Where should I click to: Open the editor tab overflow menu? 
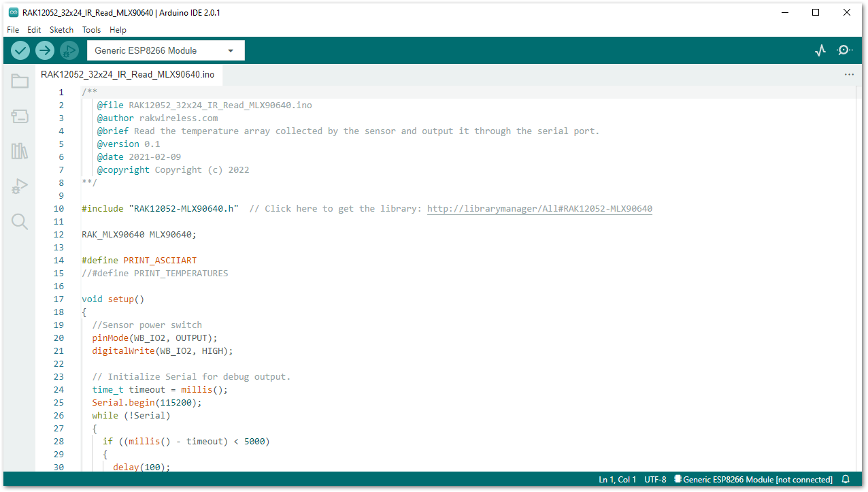tap(849, 75)
